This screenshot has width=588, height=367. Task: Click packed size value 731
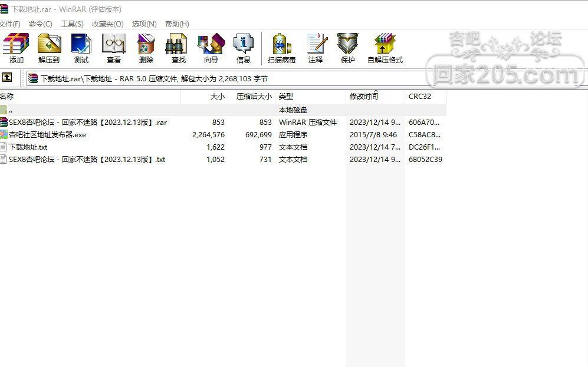pyautogui.click(x=265, y=159)
